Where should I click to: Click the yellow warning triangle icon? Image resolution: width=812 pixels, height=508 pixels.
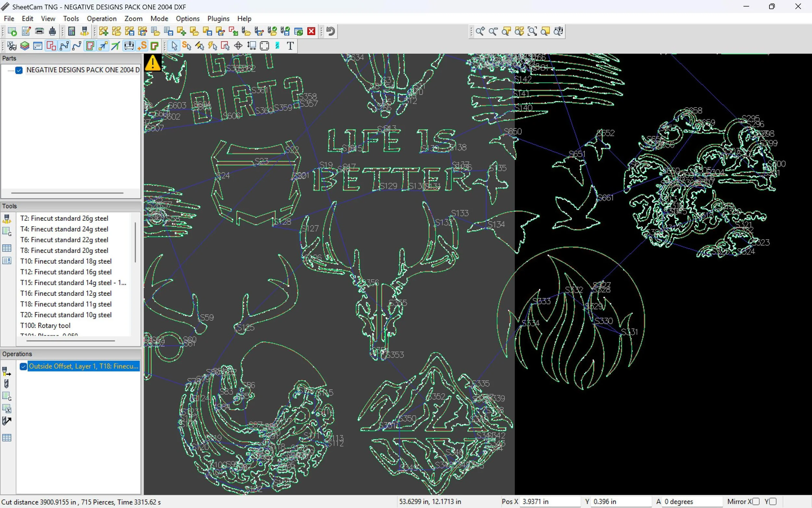pyautogui.click(x=153, y=63)
